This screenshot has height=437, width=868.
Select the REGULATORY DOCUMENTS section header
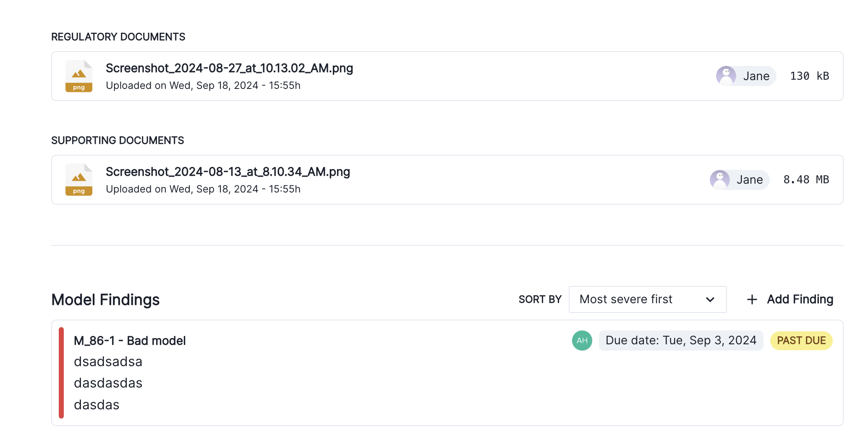click(x=118, y=37)
